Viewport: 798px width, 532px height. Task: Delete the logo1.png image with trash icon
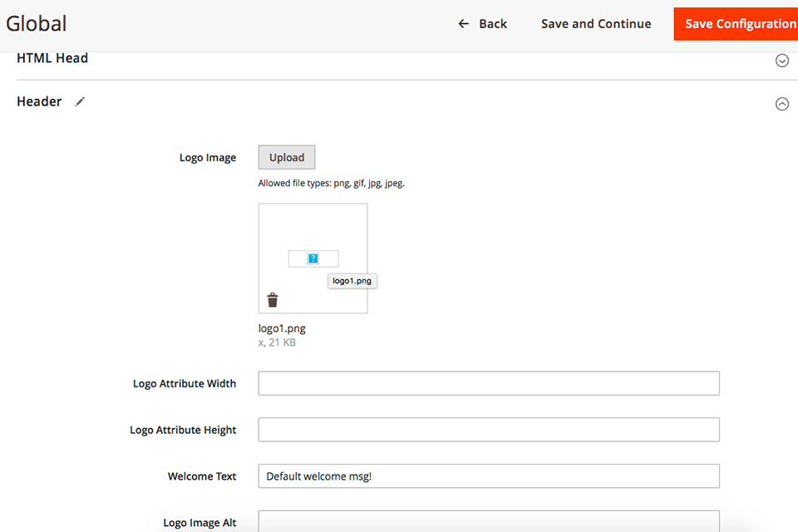click(x=273, y=300)
